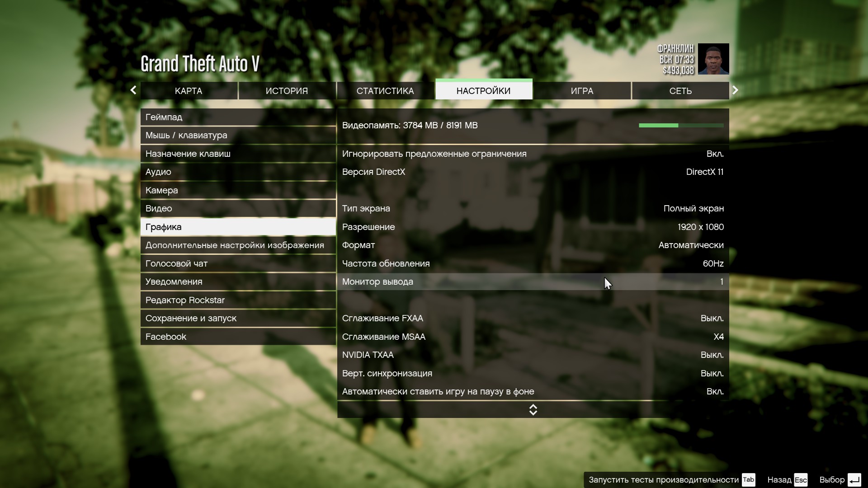This screenshot has width=868, height=488.
Task: Toggle the NVIDIA TXAA setting
Action: [533, 355]
